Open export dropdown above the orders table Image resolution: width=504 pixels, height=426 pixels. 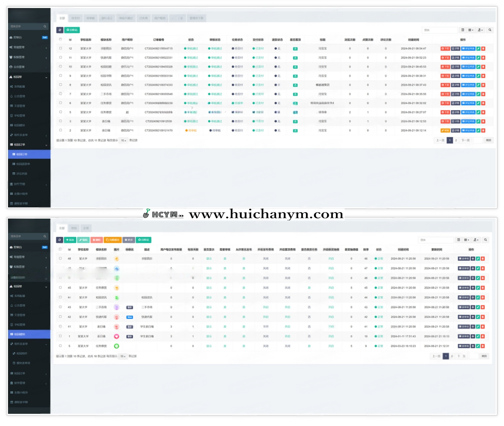pyautogui.click(x=480, y=30)
